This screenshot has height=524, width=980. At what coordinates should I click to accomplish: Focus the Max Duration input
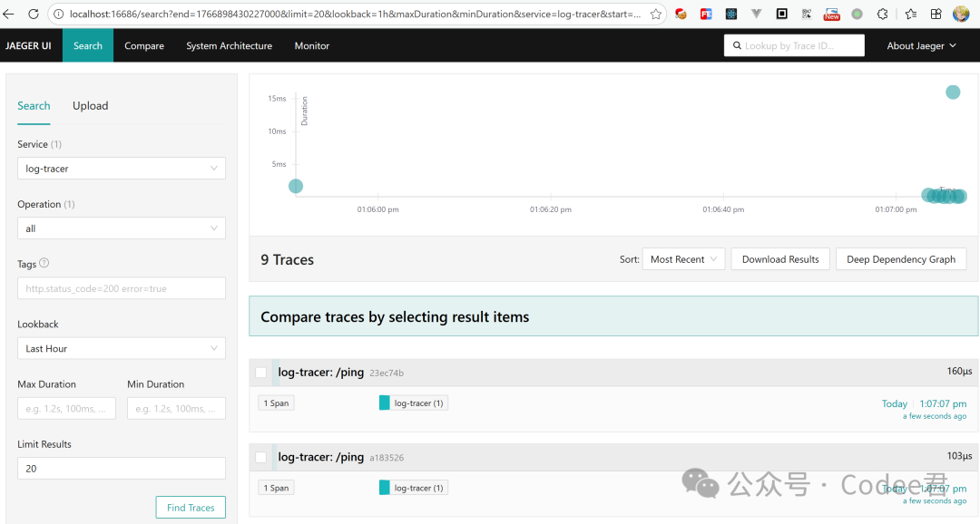coord(66,408)
